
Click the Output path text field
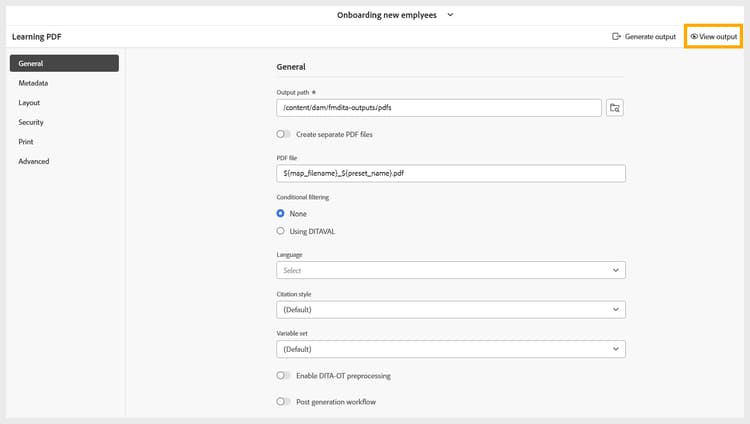click(x=440, y=107)
